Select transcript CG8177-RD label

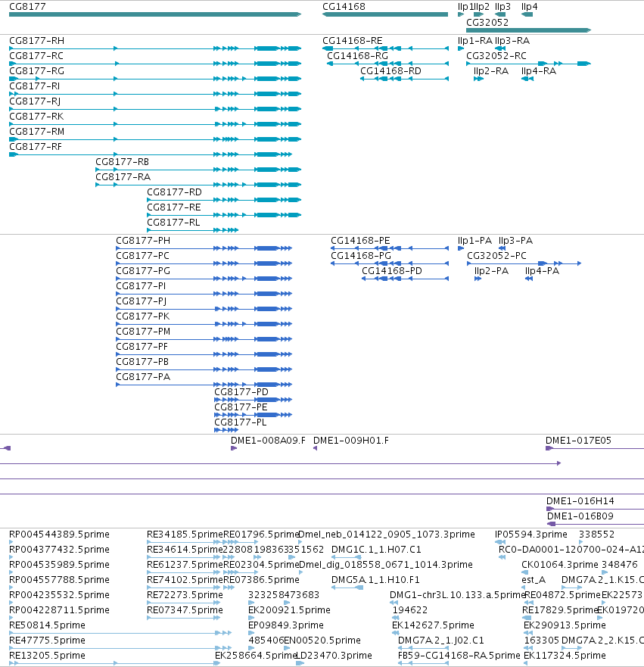pyautogui.click(x=174, y=192)
